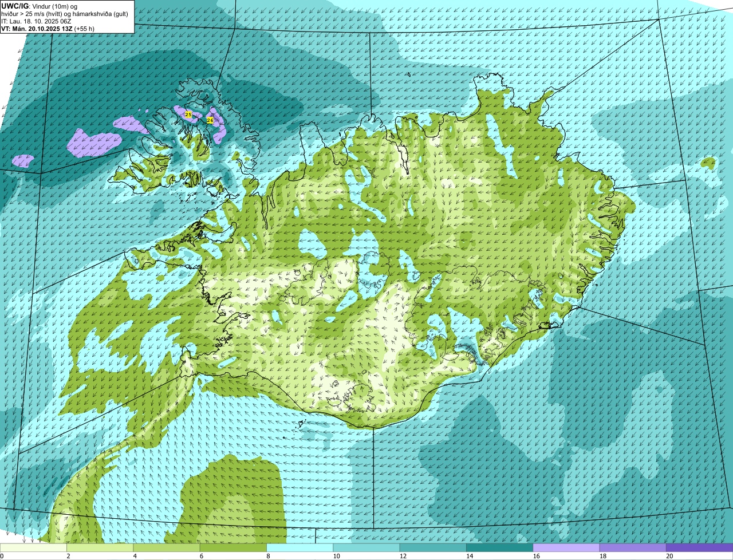Click the legend scale label 6
This screenshot has height=560, width=733.
point(201,556)
